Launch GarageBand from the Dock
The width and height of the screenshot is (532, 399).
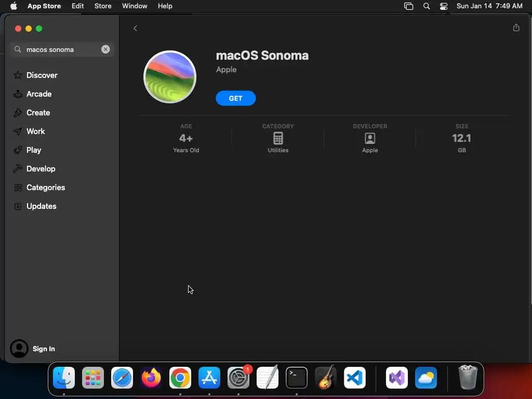pyautogui.click(x=326, y=378)
